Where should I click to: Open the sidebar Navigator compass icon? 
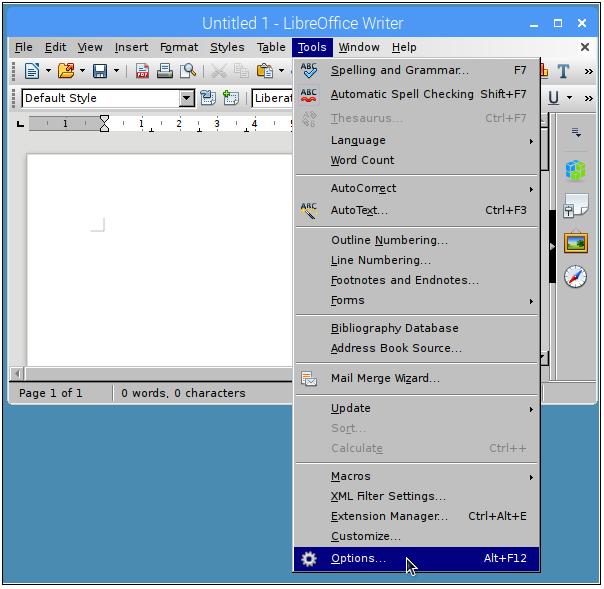tap(576, 277)
